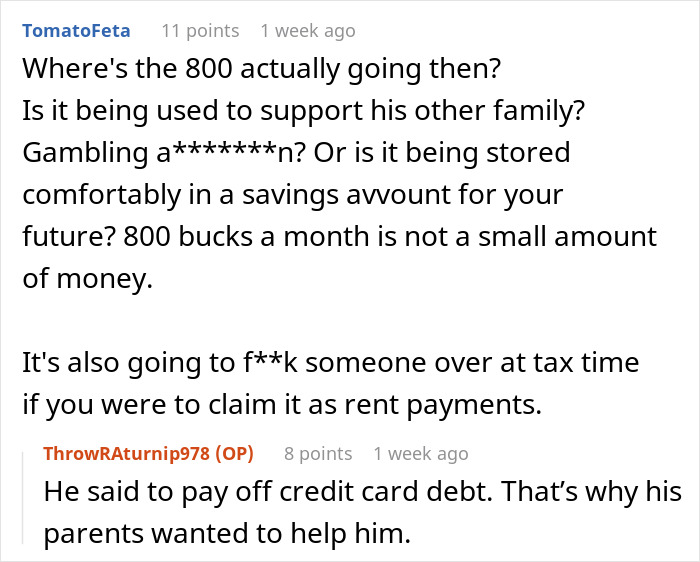This screenshot has width=700, height=562.
Task: Open TomatoFeta's user profile
Action: click(x=76, y=31)
